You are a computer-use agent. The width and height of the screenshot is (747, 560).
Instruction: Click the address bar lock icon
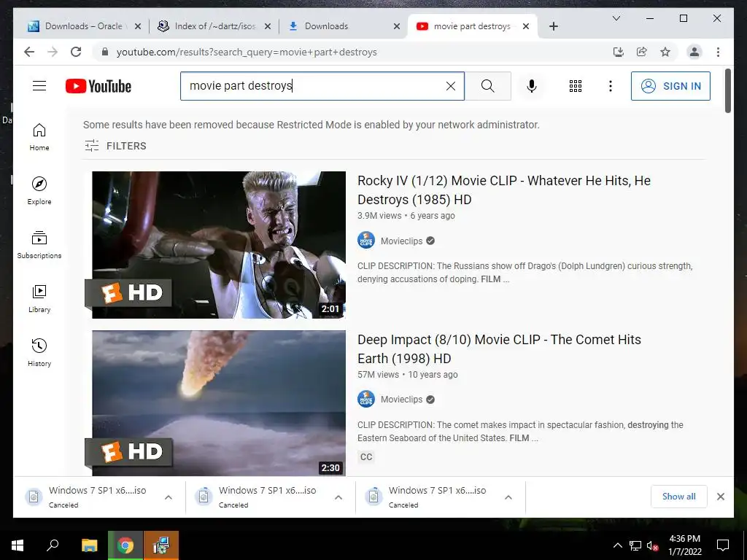[105, 52]
